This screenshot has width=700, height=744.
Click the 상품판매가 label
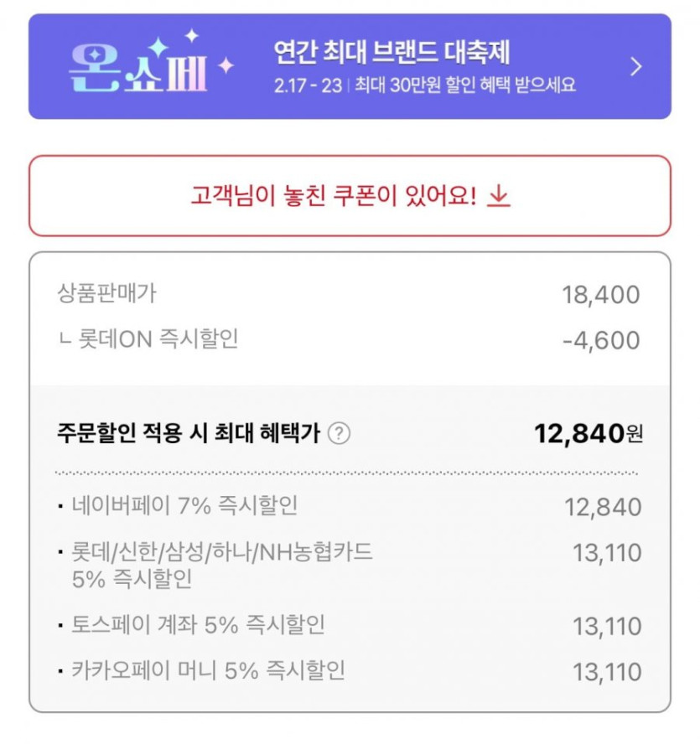point(106,293)
